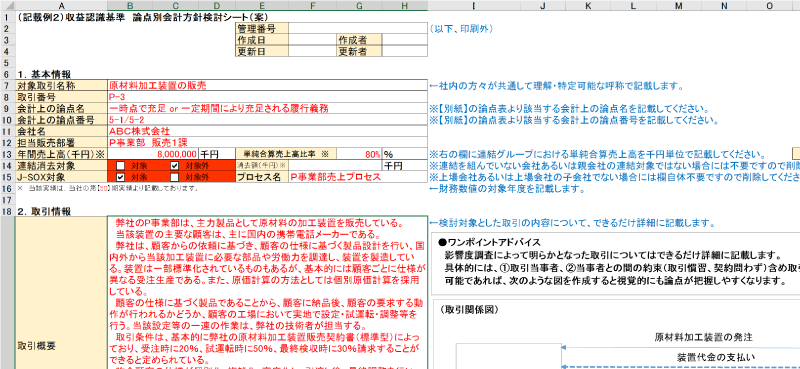Click the '装置代金の支払い' diagram label

pos(716,356)
